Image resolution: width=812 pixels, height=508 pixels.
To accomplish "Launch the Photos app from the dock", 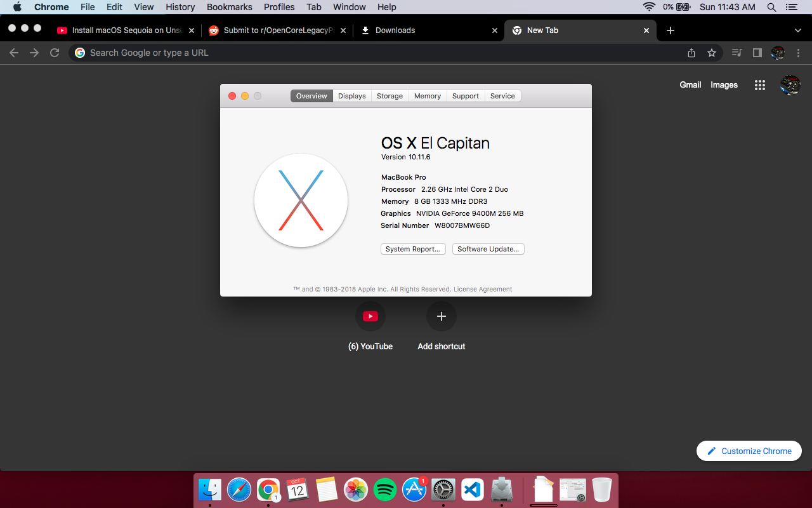I will (356, 490).
